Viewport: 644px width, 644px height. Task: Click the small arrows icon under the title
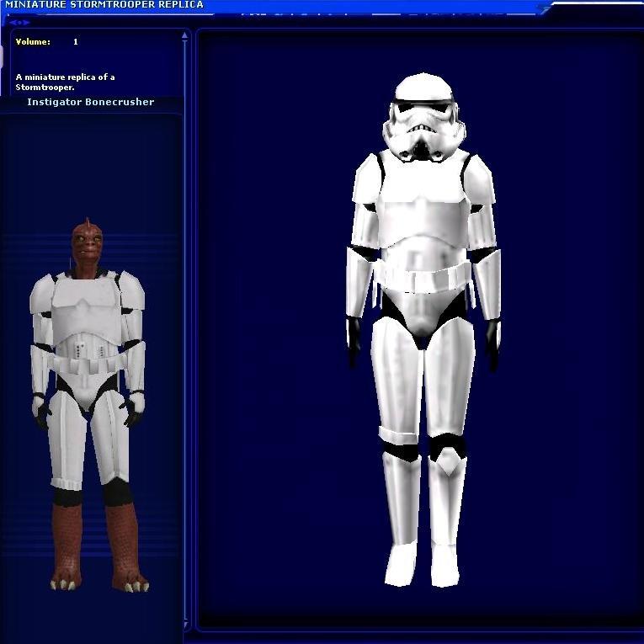19,23
